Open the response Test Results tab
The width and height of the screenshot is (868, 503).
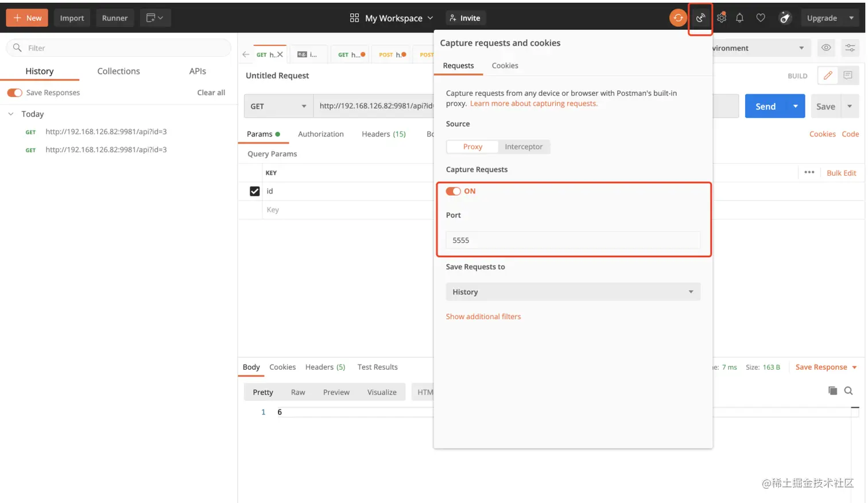[x=377, y=367]
